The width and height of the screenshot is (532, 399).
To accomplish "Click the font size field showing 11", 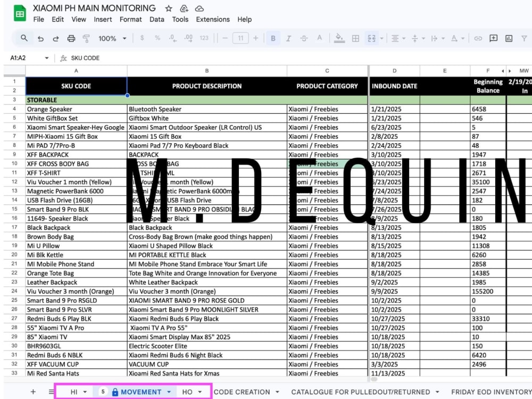I will 240,38.
